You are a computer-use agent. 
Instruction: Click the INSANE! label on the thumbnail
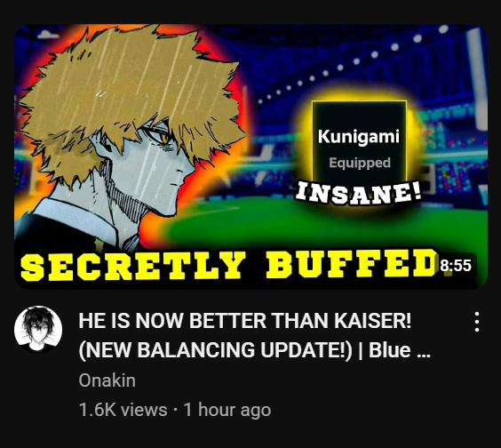(358, 193)
